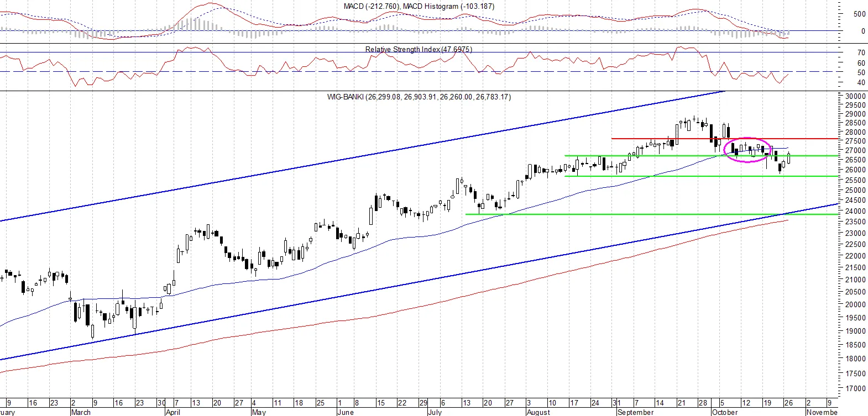Click the 60 level on RSI axis
868x416 pixels.
point(861,64)
